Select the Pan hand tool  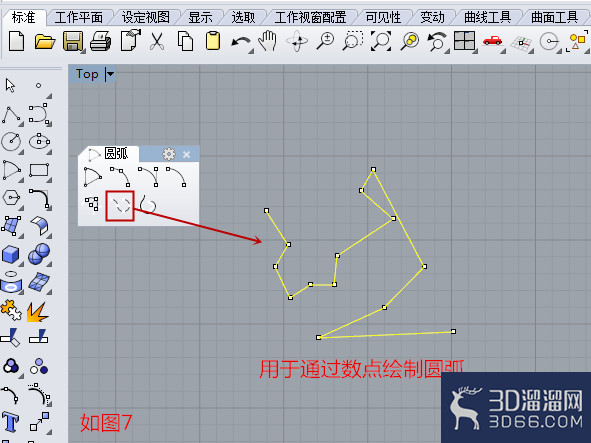[268, 41]
